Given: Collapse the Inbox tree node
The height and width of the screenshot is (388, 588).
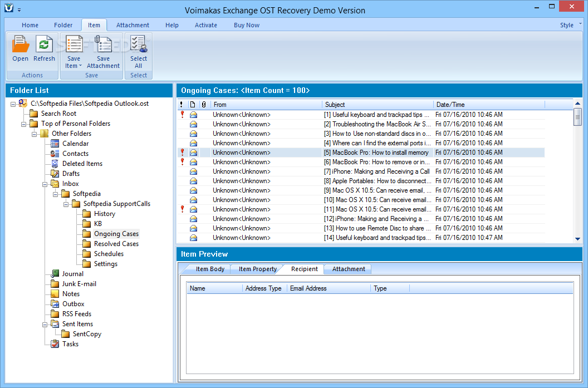Looking at the screenshot, I should click(x=45, y=184).
